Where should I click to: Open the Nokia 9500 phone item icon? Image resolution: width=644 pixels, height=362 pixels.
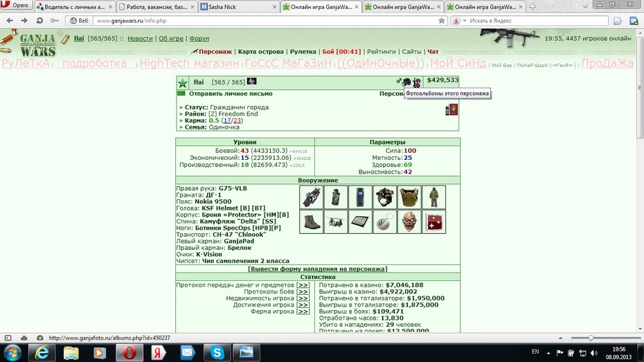360,197
